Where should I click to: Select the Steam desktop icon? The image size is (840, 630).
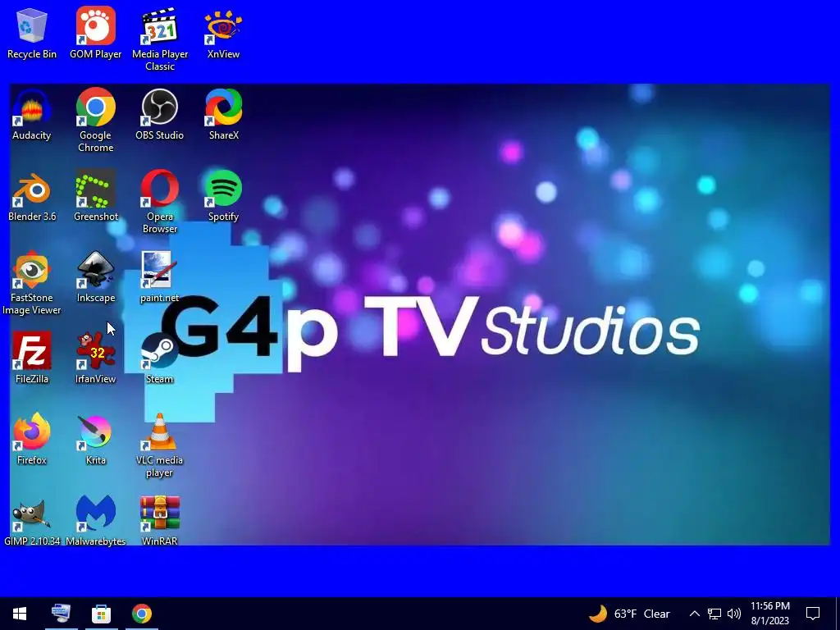tap(160, 358)
